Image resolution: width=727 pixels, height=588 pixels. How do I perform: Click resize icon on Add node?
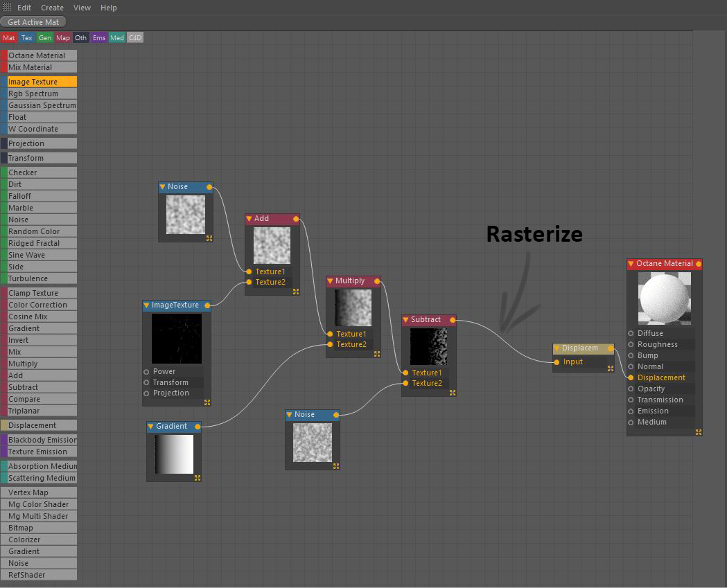pos(296,292)
